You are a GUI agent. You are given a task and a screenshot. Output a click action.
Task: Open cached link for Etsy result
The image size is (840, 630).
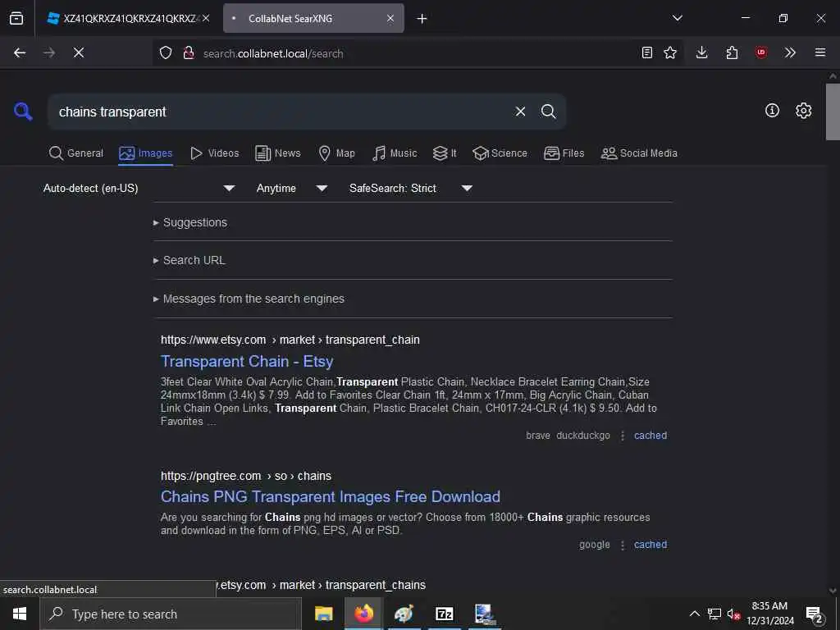651,436
